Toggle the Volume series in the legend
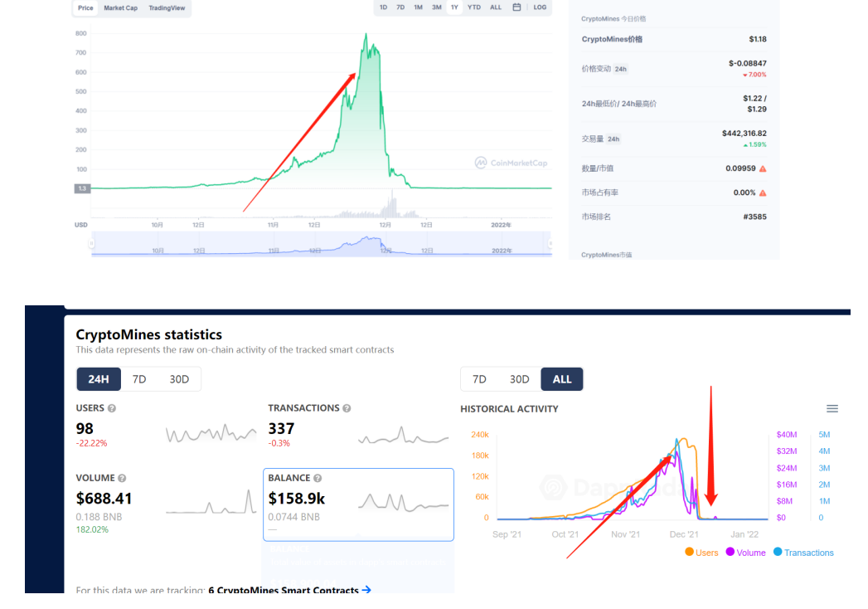Screen dimensions: 868x609 (745, 553)
